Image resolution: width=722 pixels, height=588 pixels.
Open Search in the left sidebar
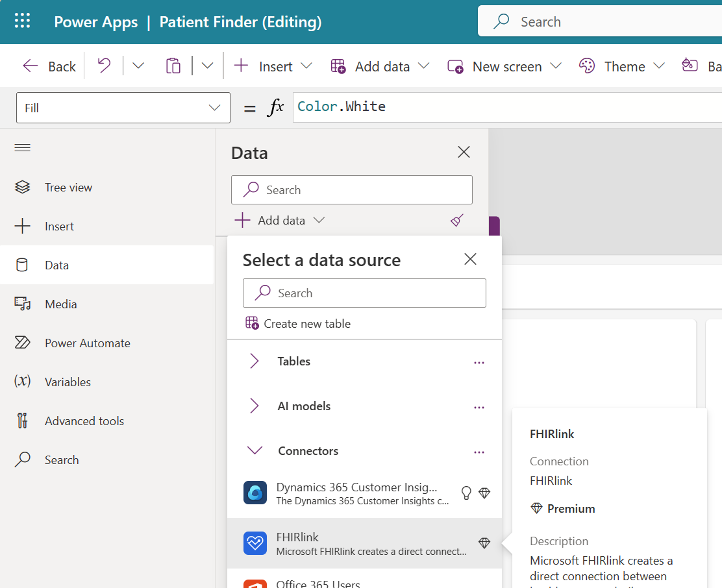[x=107, y=459]
